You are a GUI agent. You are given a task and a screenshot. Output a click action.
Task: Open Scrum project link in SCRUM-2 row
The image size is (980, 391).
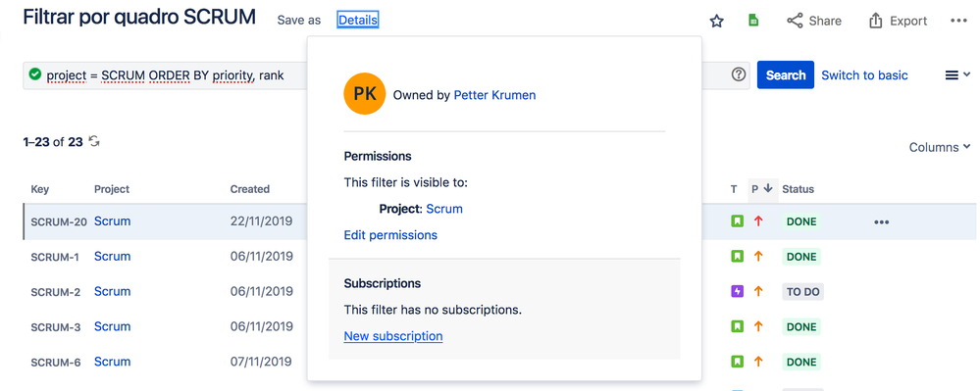coord(113,291)
